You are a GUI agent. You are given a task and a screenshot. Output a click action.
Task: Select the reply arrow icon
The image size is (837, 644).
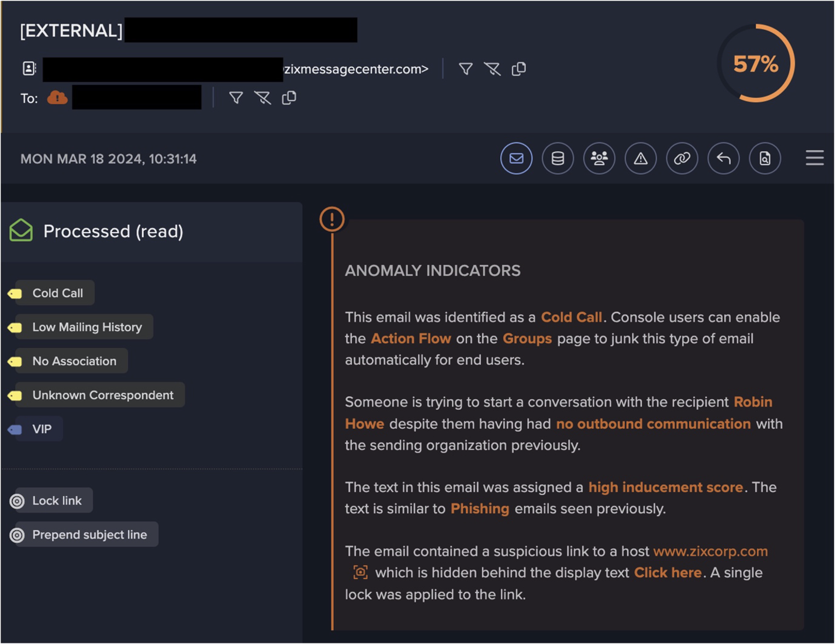coord(724,158)
